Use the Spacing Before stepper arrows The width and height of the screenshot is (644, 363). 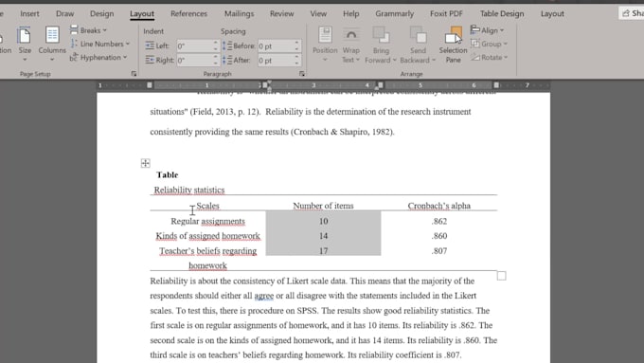[x=297, y=46]
